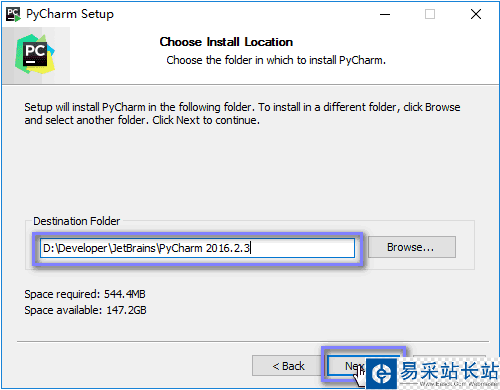Click the 'Setup will install PyCharm' instruction text

tap(242, 114)
